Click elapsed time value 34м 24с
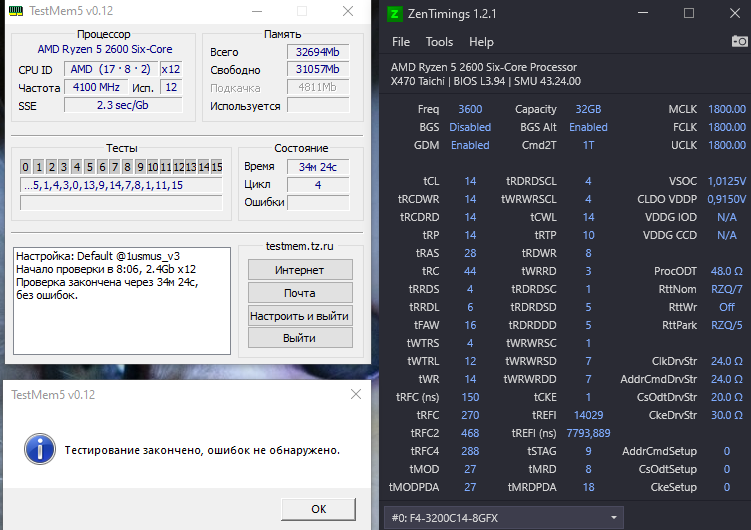The width and height of the screenshot is (751, 530). (318, 167)
